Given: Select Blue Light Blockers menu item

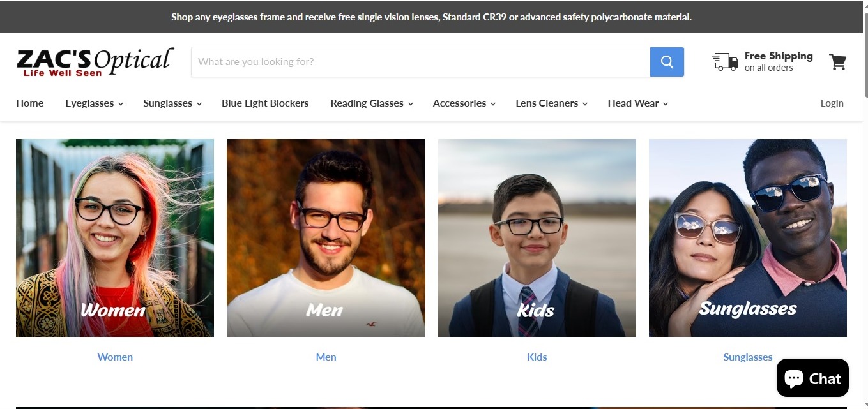Looking at the screenshot, I should point(265,103).
